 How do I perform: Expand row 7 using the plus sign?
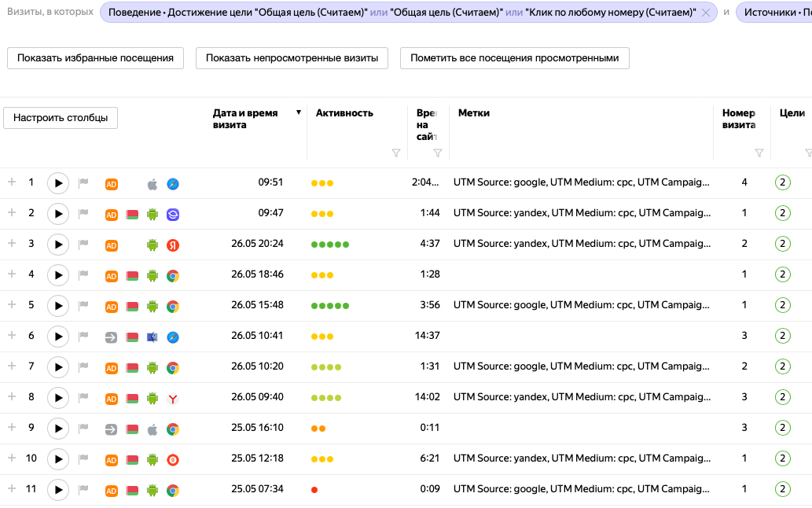pyautogui.click(x=12, y=366)
